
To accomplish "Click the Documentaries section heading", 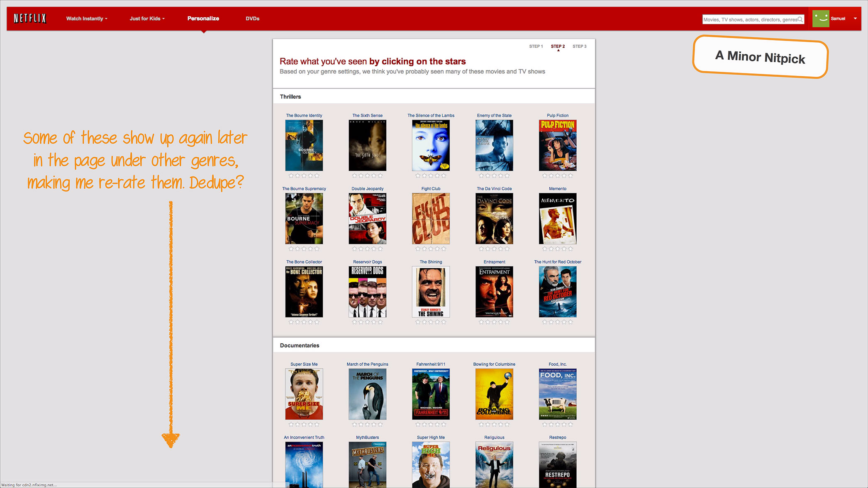I will (300, 345).
